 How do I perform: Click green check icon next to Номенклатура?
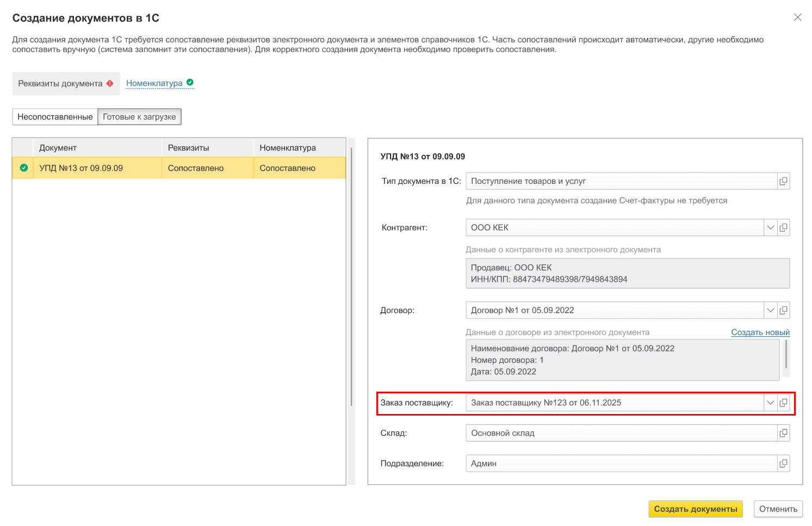(x=190, y=83)
